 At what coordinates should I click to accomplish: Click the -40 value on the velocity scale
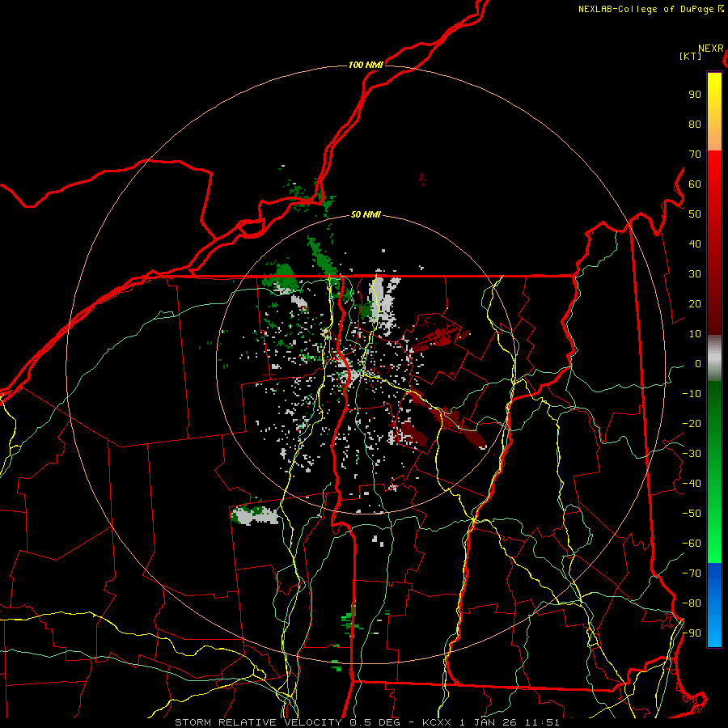click(692, 484)
